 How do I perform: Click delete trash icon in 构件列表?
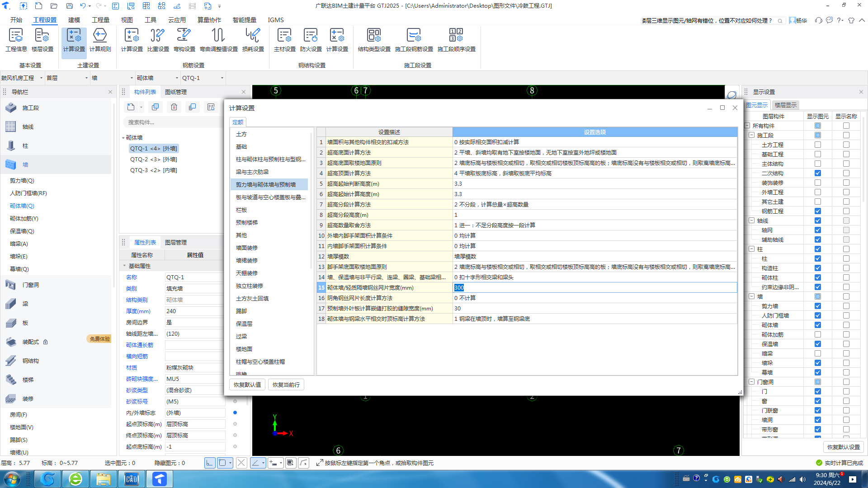(x=174, y=107)
